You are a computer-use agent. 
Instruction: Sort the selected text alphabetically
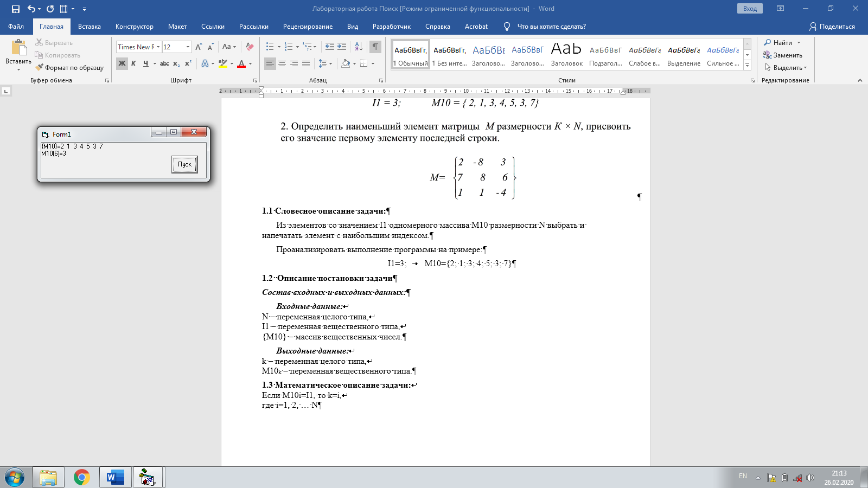359,47
